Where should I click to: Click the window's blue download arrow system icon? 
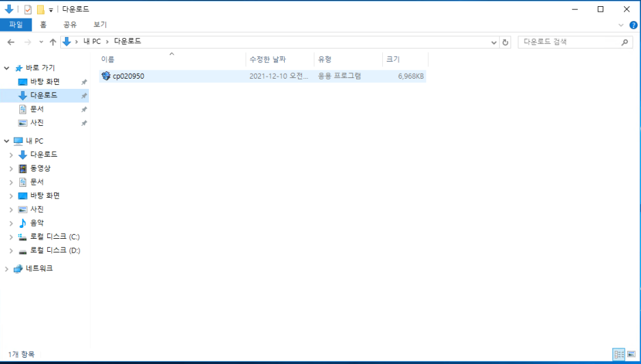pos(9,10)
